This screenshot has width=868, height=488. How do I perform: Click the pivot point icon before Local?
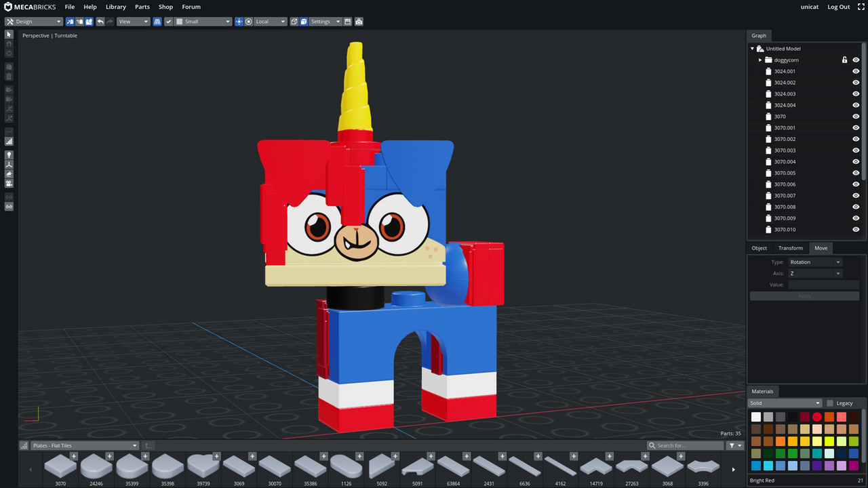[x=239, y=22]
